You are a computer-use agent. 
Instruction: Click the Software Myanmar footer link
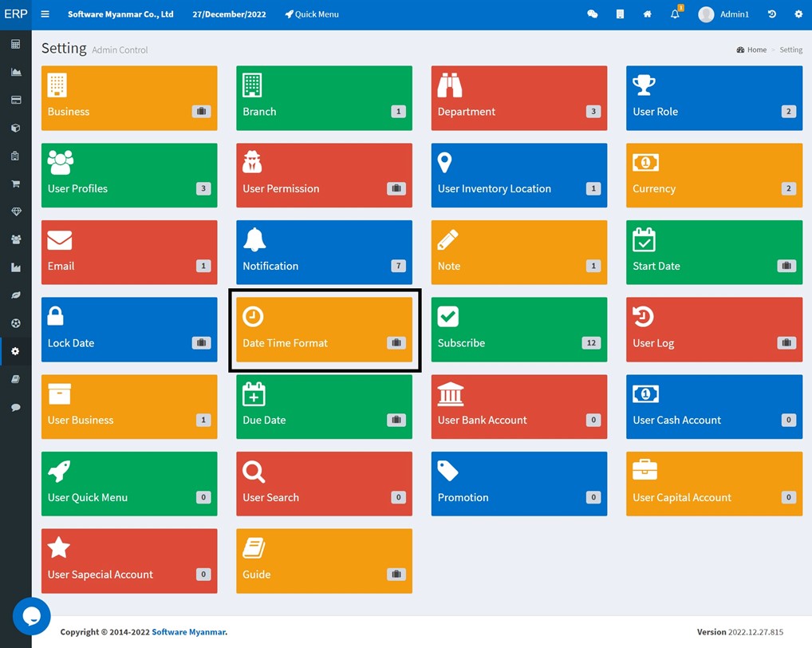click(188, 632)
